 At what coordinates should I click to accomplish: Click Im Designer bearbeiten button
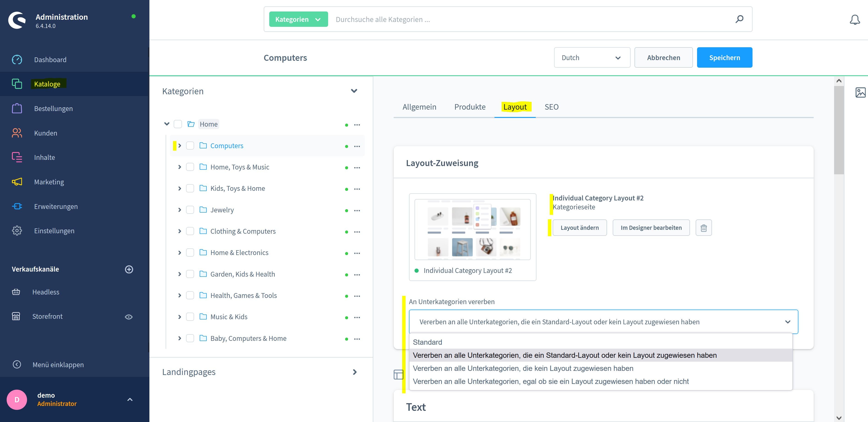point(651,228)
